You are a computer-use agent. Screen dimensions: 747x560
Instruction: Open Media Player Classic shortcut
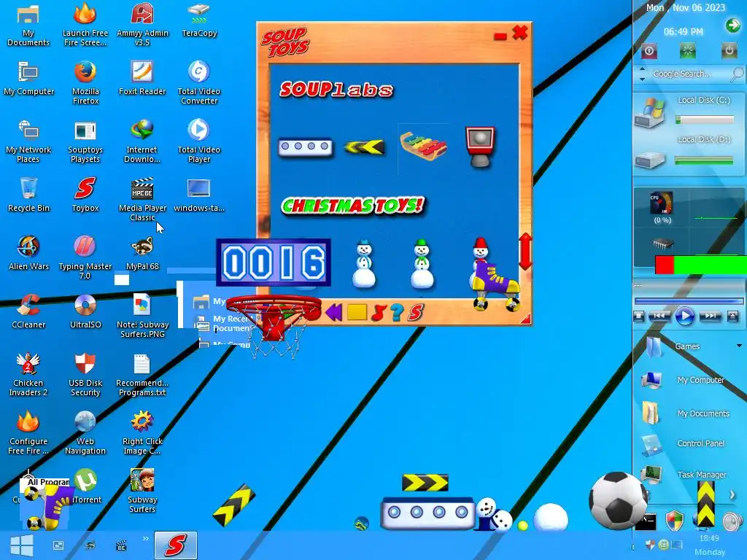142,199
